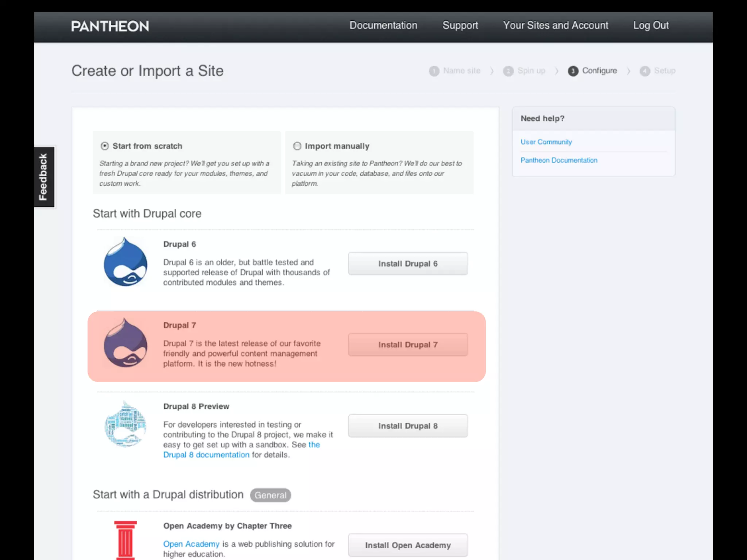Click Log Out in header
Image resolution: width=747 pixels, height=560 pixels.
tap(651, 25)
